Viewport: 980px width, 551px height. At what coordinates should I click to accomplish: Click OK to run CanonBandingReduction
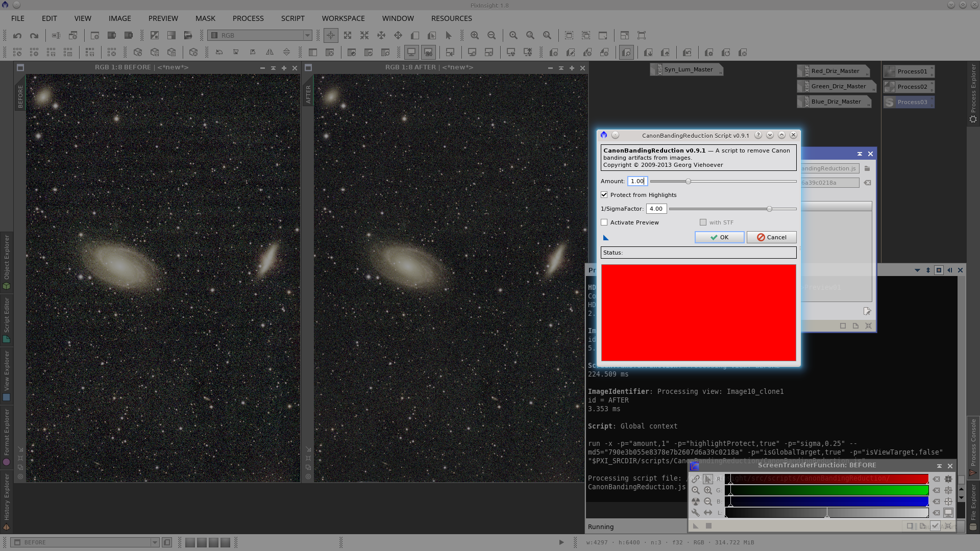click(x=719, y=237)
